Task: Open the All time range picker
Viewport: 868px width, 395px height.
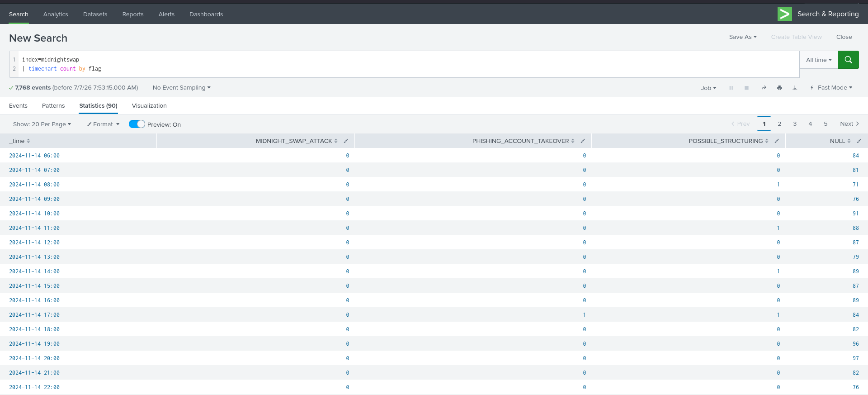Action: (x=819, y=60)
